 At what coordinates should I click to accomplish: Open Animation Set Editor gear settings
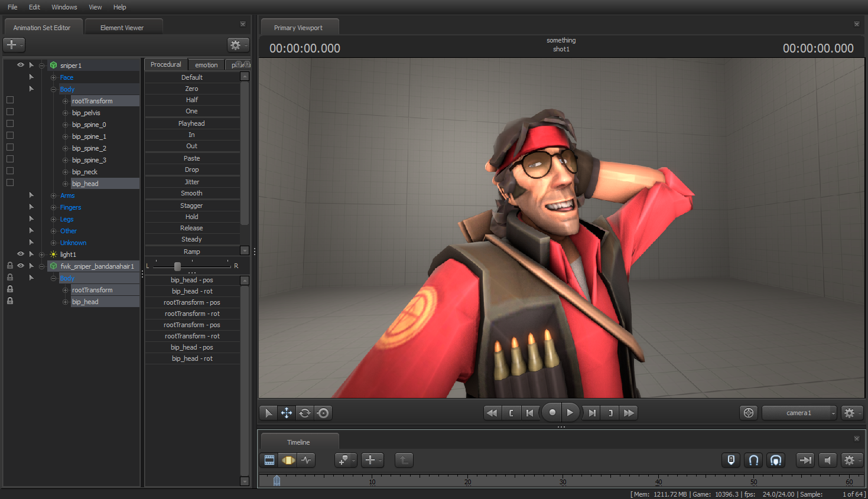pyautogui.click(x=238, y=45)
